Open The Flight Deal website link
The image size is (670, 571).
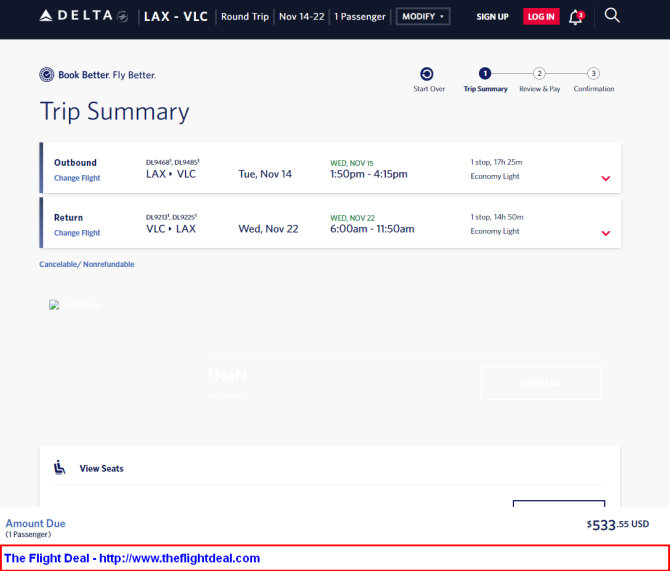(132, 558)
